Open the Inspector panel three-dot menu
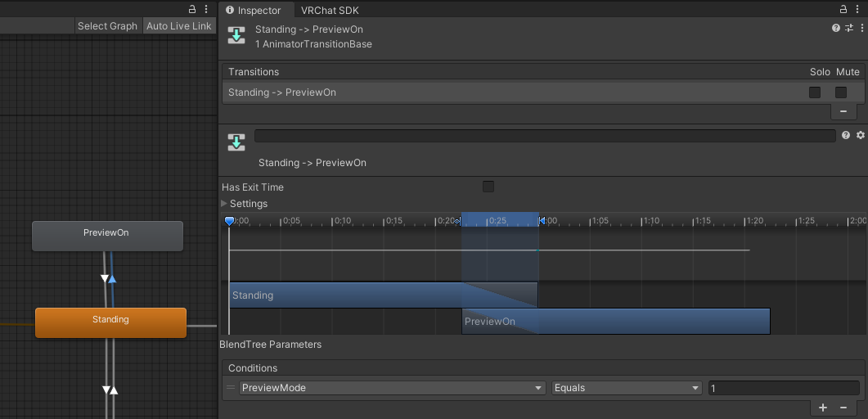868x419 pixels. 857,9
